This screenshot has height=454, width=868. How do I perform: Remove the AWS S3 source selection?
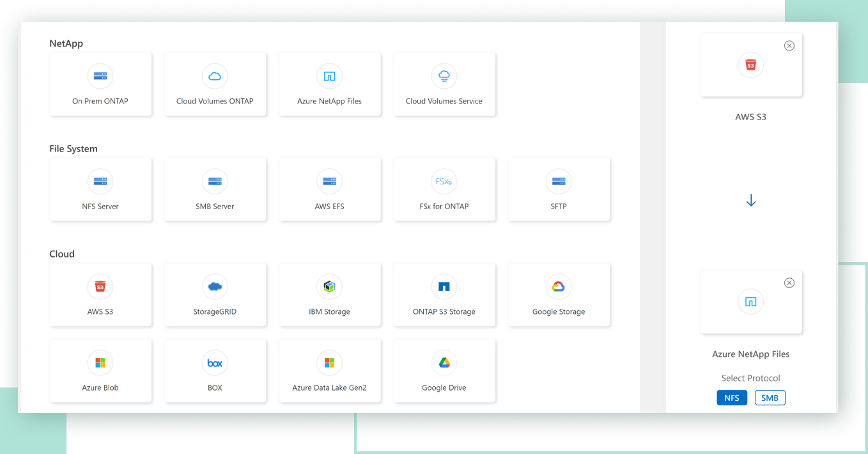pyautogui.click(x=789, y=46)
